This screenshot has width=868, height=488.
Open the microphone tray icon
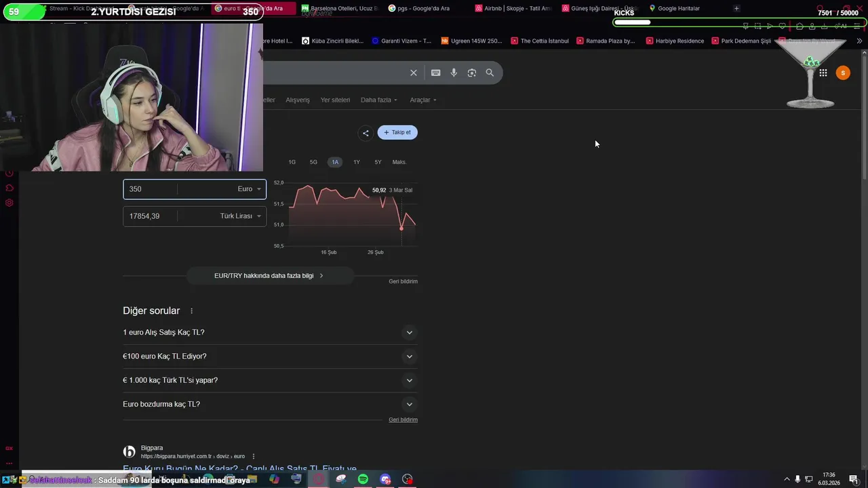click(797, 479)
